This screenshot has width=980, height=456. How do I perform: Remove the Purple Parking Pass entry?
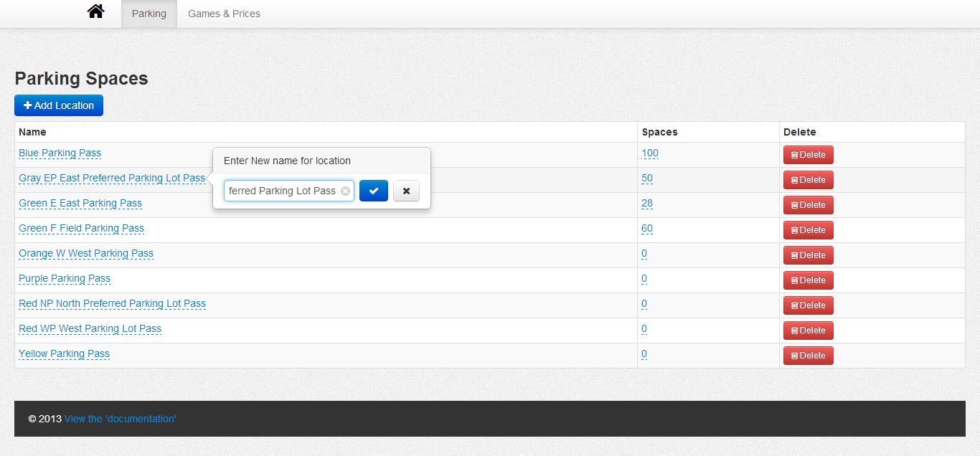(x=808, y=280)
